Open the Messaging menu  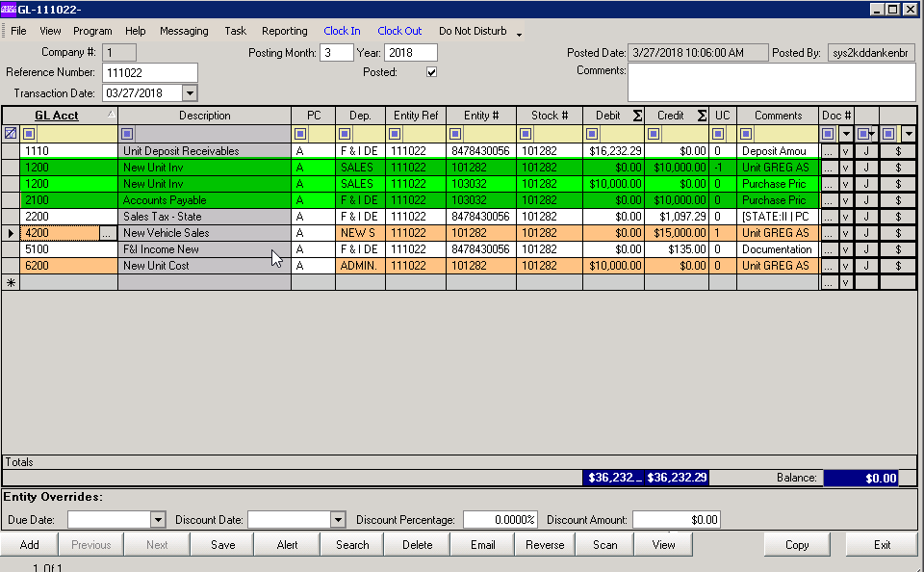pyautogui.click(x=184, y=30)
